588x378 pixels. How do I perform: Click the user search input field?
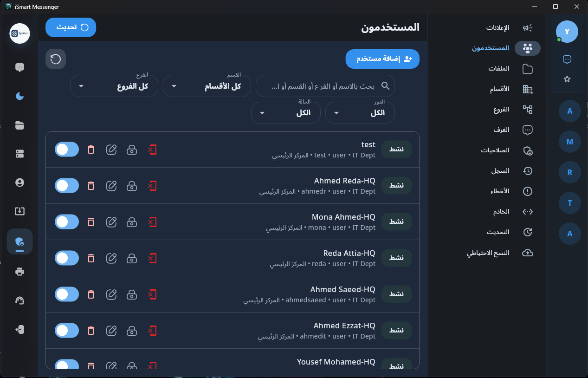click(x=325, y=86)
